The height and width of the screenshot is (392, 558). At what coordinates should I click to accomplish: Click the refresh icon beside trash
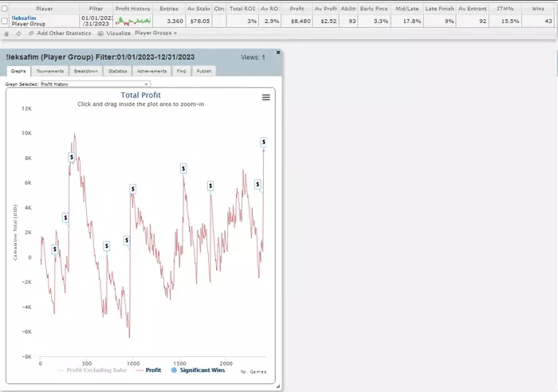pyautogui.click(x=18, y=33)
